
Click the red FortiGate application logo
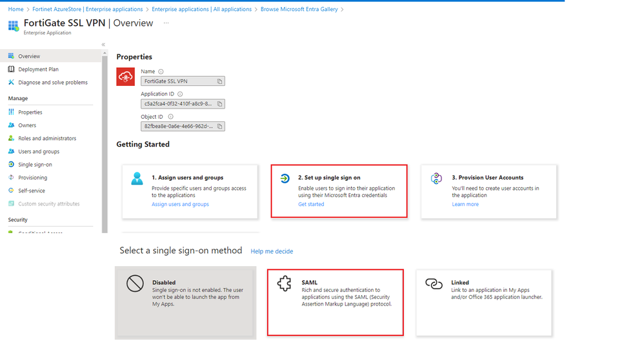125,76
